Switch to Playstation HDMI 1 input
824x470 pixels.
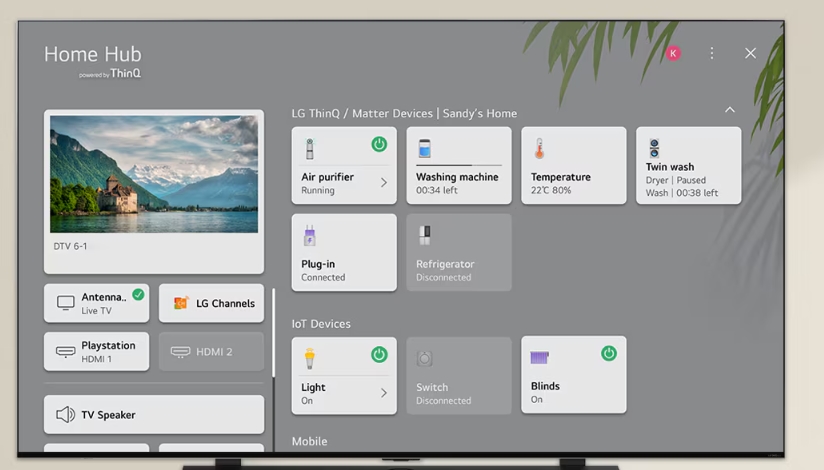(97, 352)
